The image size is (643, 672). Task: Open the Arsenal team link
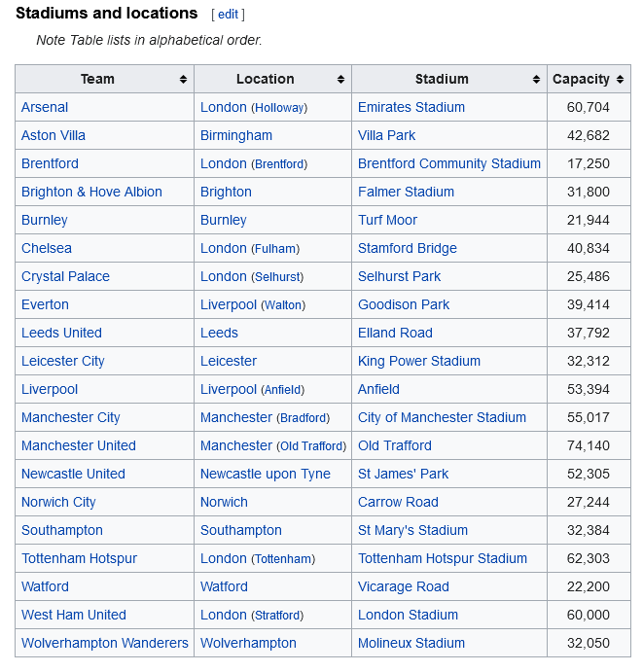pos(45,107)
